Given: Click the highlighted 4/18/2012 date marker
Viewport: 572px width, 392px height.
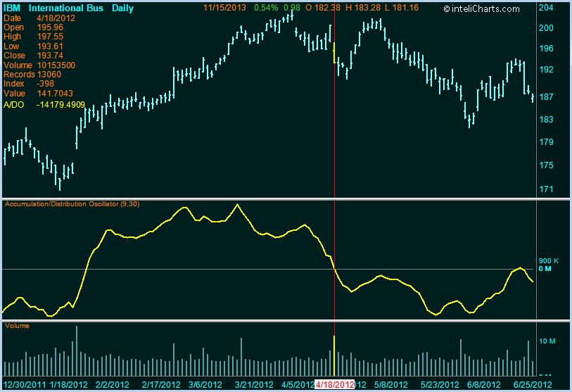Looking at the screenshot, I should 334,385.
